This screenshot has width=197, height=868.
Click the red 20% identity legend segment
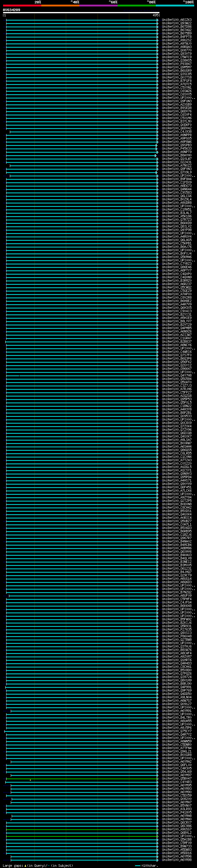click(x=22, y=6)
